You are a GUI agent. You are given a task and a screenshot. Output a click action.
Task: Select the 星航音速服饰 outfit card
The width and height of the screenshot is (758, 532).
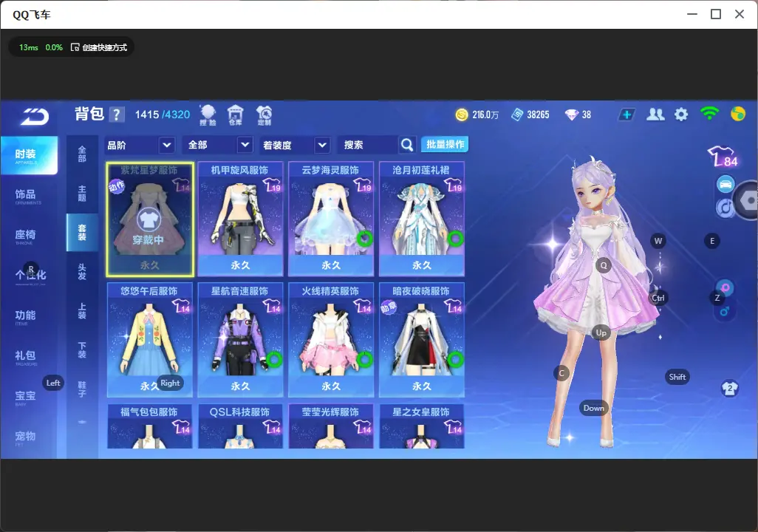click(240, 340)
